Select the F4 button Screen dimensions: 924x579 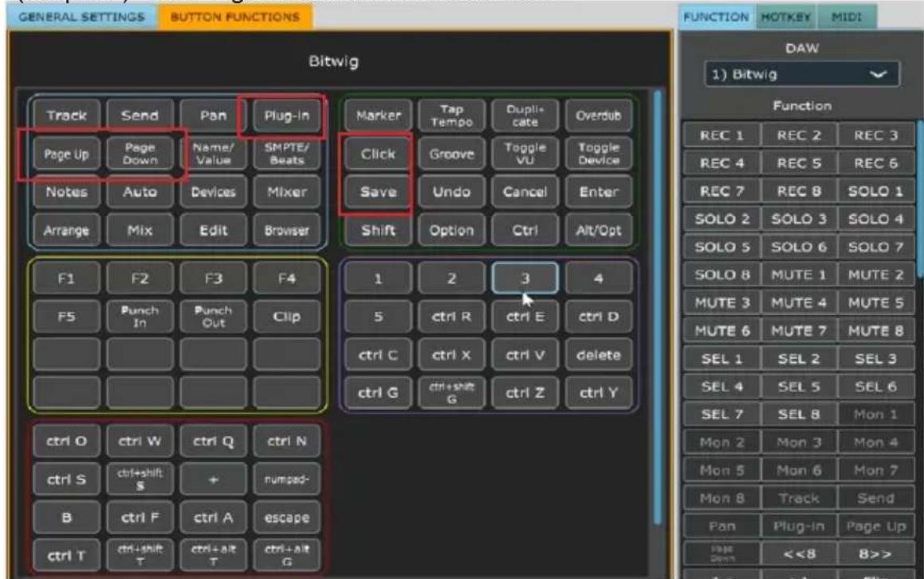click(286, 278)
